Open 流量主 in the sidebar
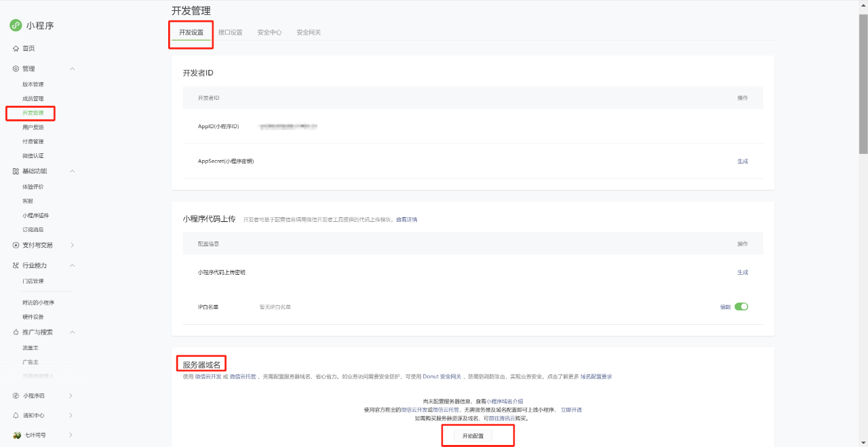Screen dimensions: 868x447 pyautogui.click(x=31, y=348)
